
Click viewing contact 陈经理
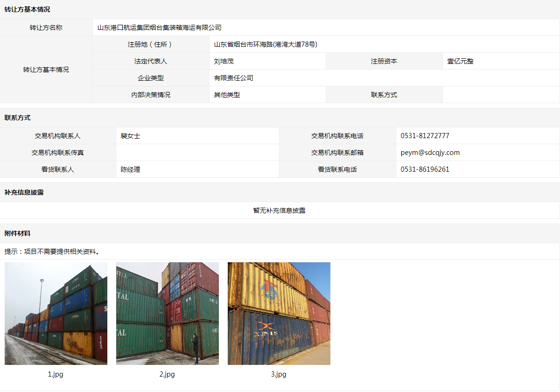(131, 169)
